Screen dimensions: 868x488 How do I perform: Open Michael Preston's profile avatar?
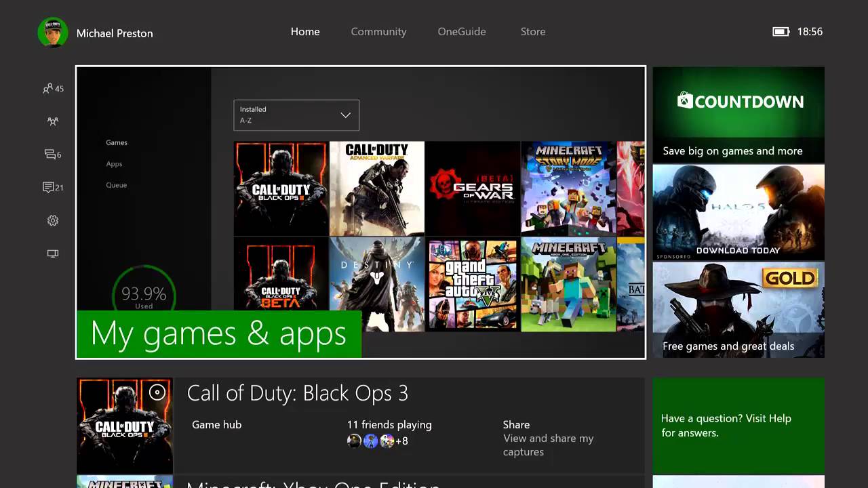click(x=53, y=33)
